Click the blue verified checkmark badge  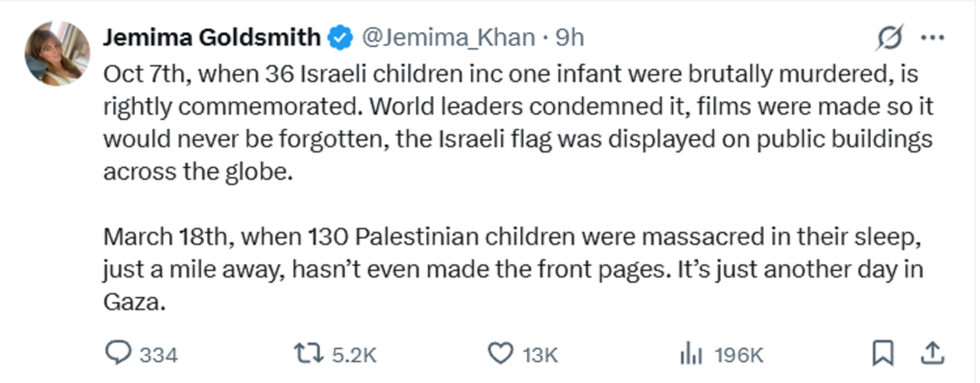pos(340,37)
